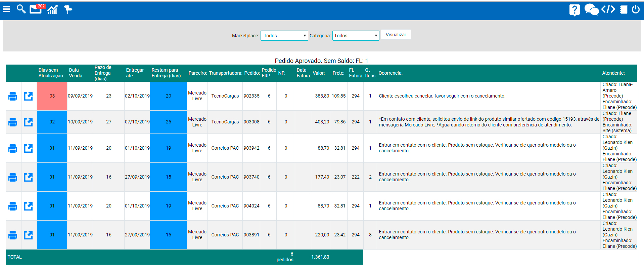Open order 903008 in external view
The image size is (644, 266).
(28, 122)
